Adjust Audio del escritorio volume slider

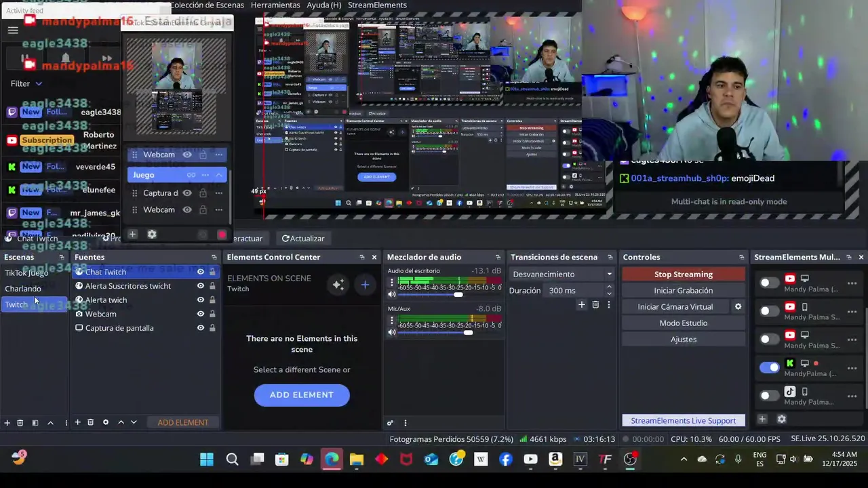458,294
